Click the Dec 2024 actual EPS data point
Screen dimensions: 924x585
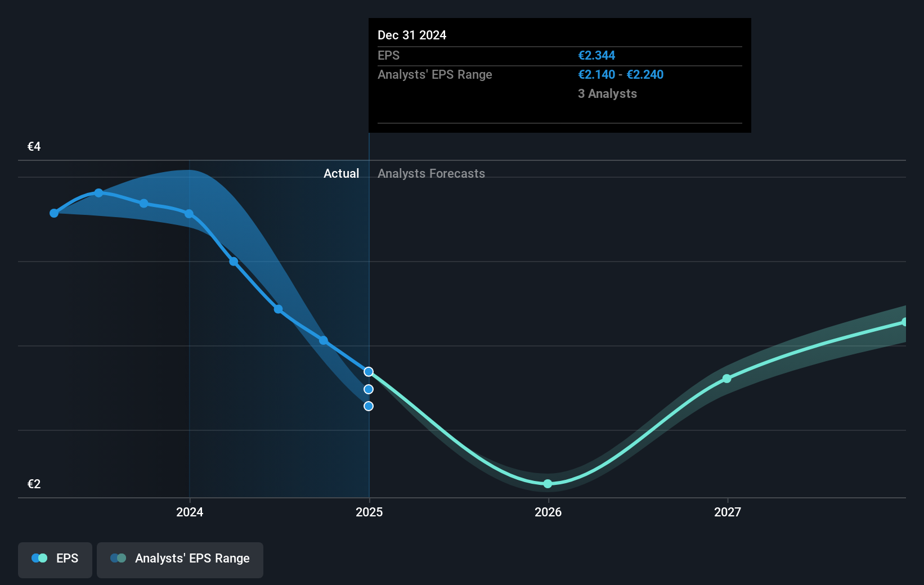(x=369, y=371)
